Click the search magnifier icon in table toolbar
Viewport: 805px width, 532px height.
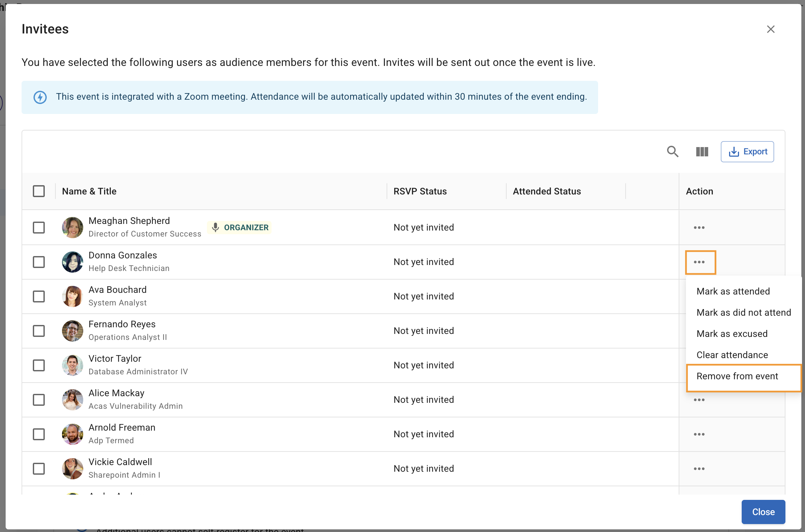pos(672,151)
